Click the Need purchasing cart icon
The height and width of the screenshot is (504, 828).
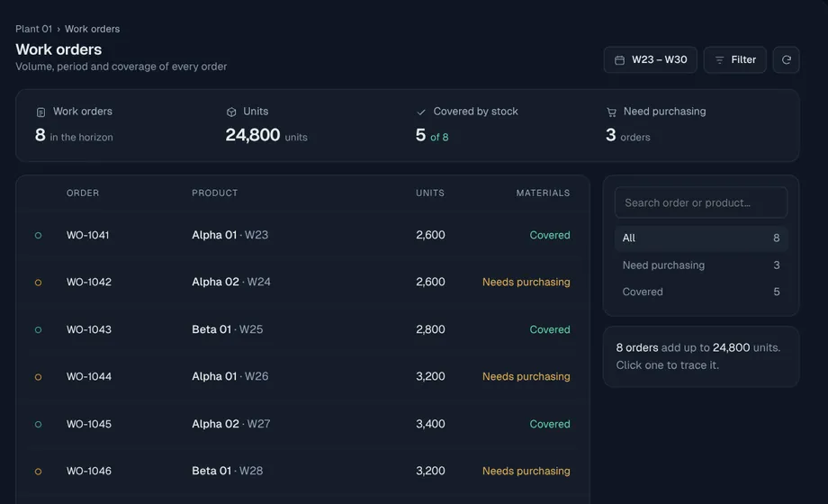[x=611, y=112]
